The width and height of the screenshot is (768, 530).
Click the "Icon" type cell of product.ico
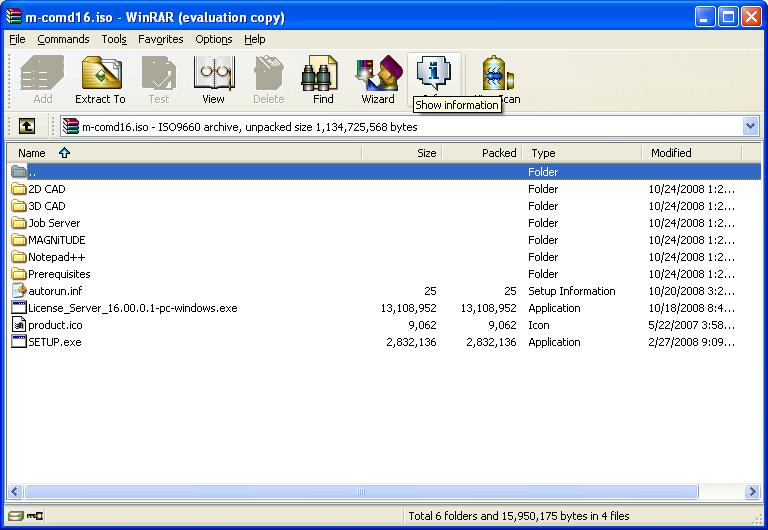539,325
